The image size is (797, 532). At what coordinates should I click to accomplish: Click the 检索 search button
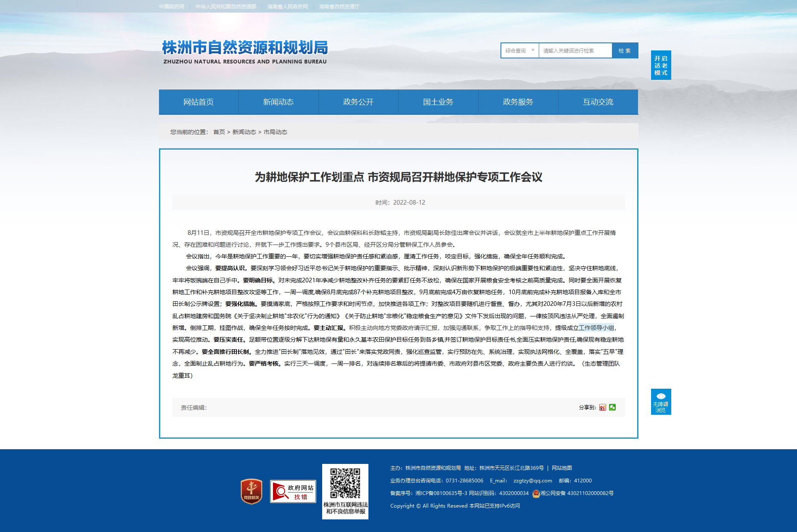pyautogui.click(x=625, y=50)
